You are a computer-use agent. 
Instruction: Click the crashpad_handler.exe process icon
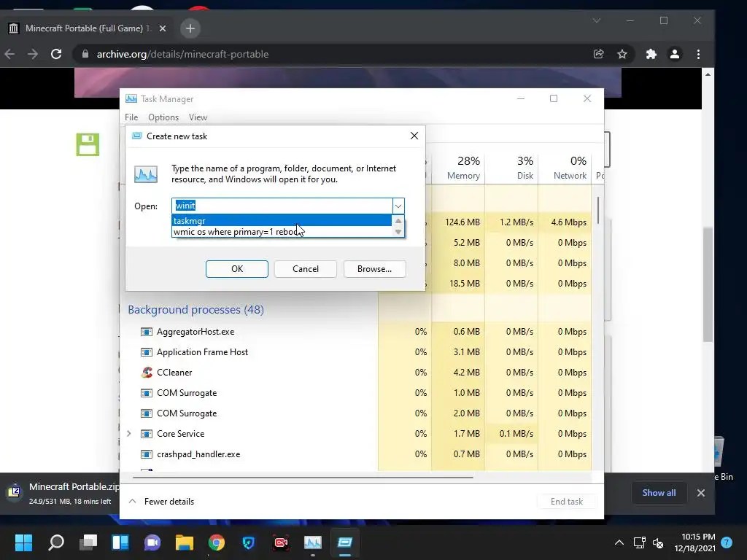click(x=147, y=454)
